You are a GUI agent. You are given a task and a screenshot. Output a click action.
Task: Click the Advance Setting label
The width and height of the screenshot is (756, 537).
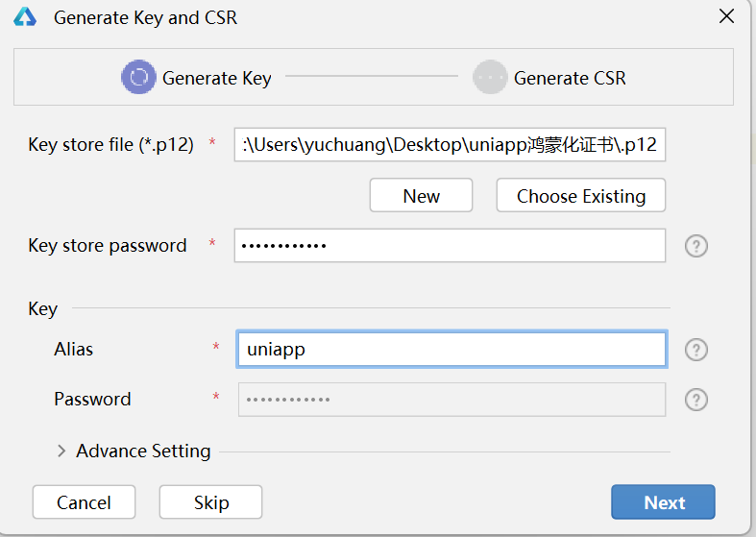[143, 452]
